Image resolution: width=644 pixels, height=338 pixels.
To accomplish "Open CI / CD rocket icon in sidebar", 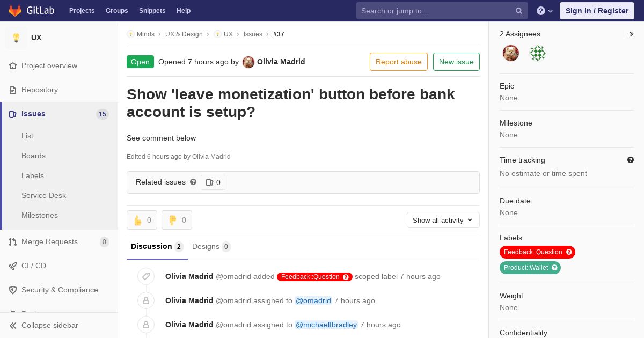I will click(13, 266).
